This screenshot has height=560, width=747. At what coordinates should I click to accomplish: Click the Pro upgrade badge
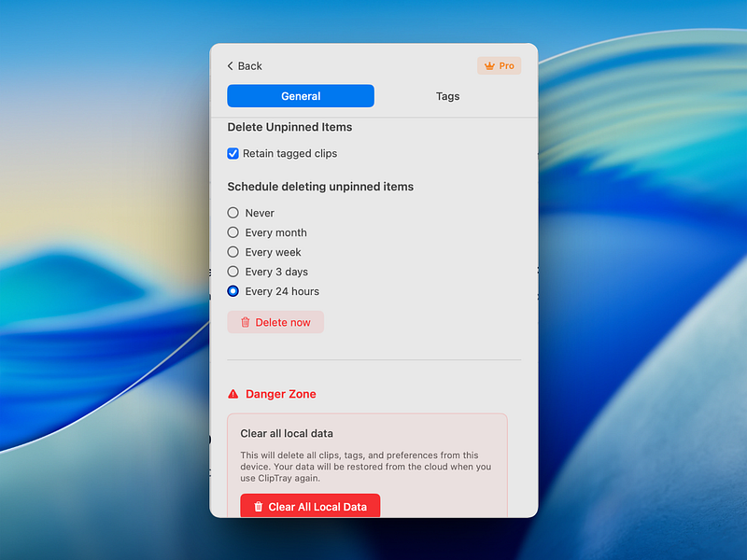500,65
